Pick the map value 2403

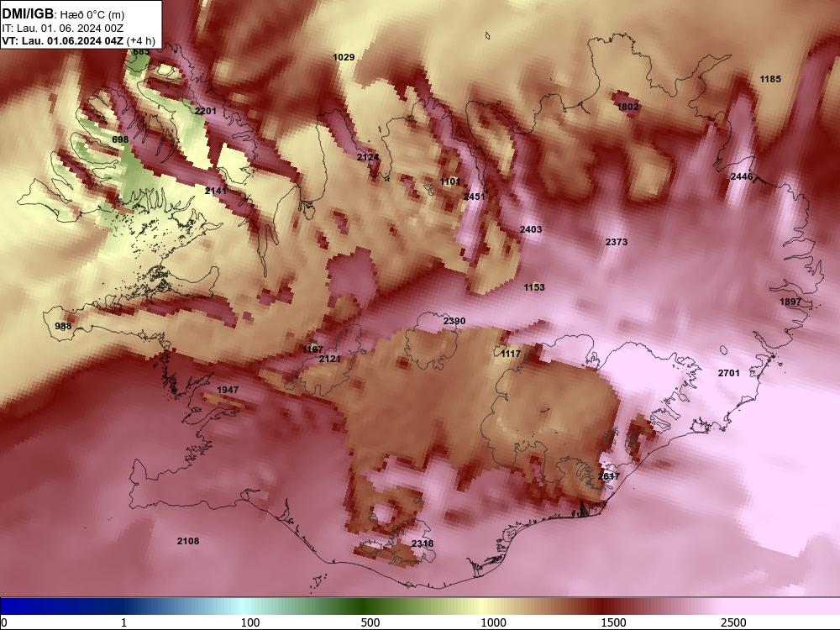[x=531, y=230]
